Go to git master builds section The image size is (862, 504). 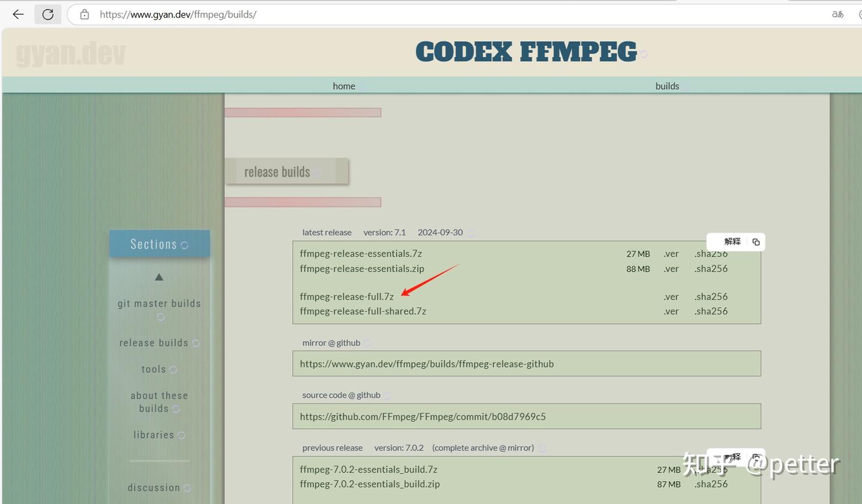(x=159, y=303)
